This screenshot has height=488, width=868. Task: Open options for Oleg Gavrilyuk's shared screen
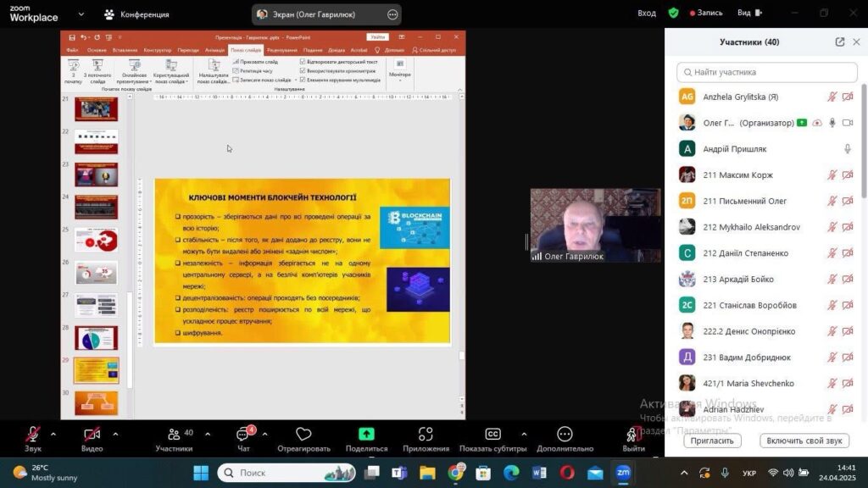(392, 14)
